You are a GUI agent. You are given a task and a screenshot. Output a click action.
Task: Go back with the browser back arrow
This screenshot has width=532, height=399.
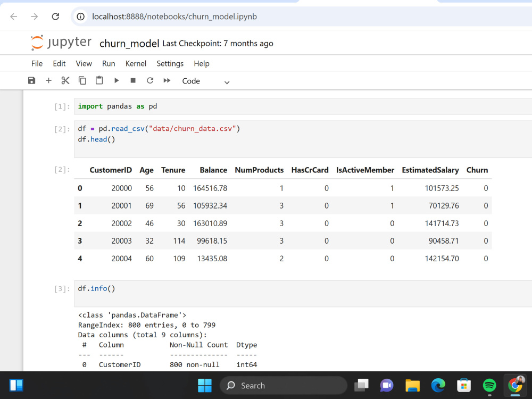point(14,16)
